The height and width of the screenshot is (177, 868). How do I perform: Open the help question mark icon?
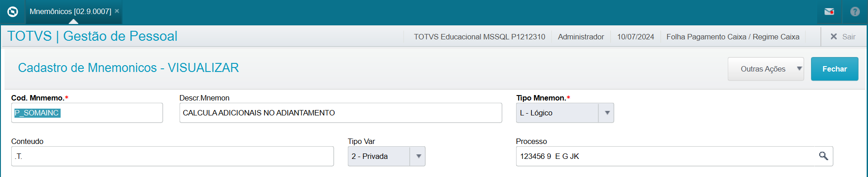point(855,12)
